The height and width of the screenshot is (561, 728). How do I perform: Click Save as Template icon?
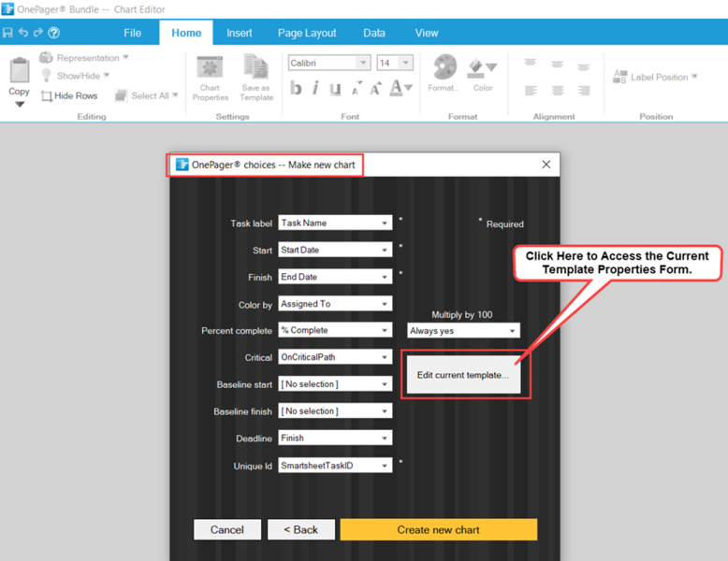pyautogui.click(x=256, y=78)
